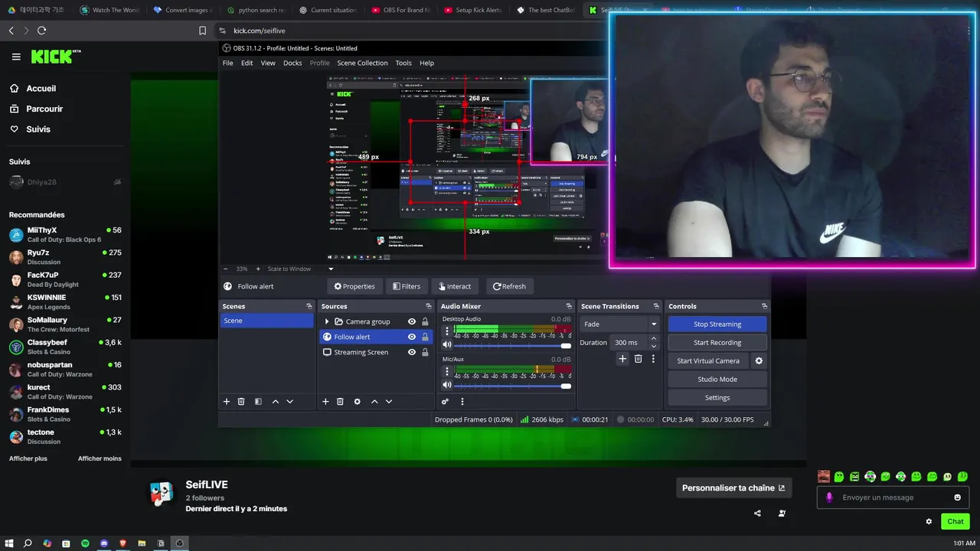Open OBS Edit menu

247,63
